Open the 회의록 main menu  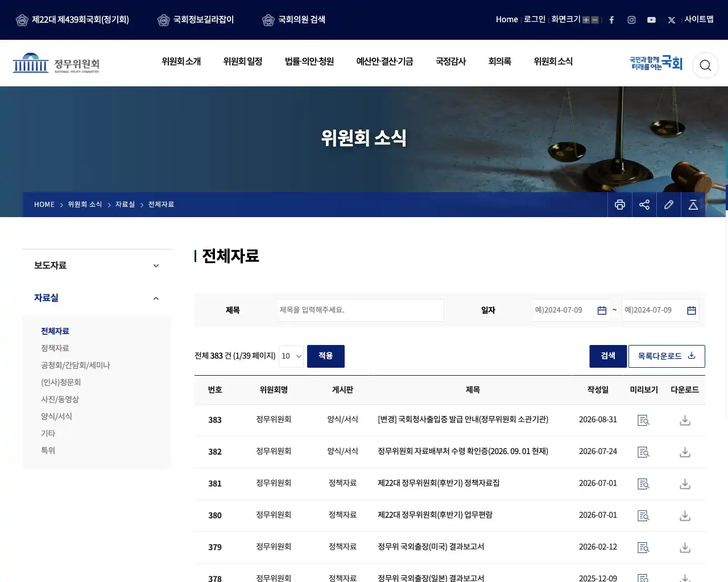(500, 61)
